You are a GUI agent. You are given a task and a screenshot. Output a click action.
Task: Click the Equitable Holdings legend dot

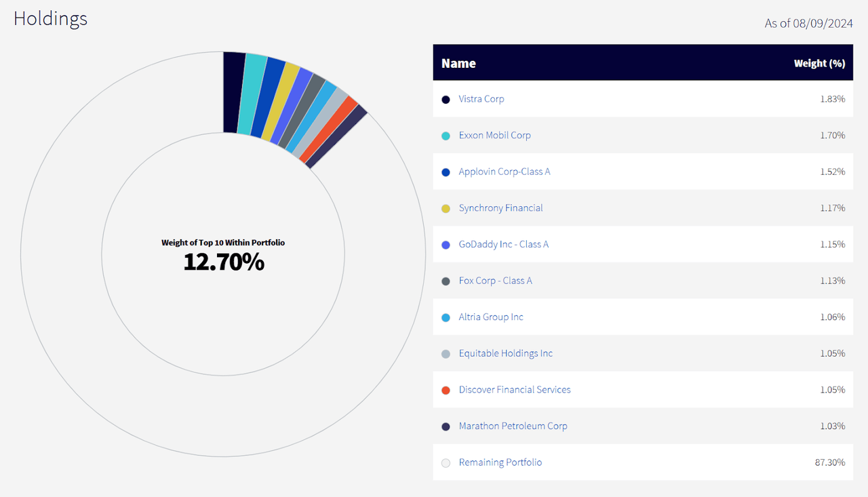[446, 354]
